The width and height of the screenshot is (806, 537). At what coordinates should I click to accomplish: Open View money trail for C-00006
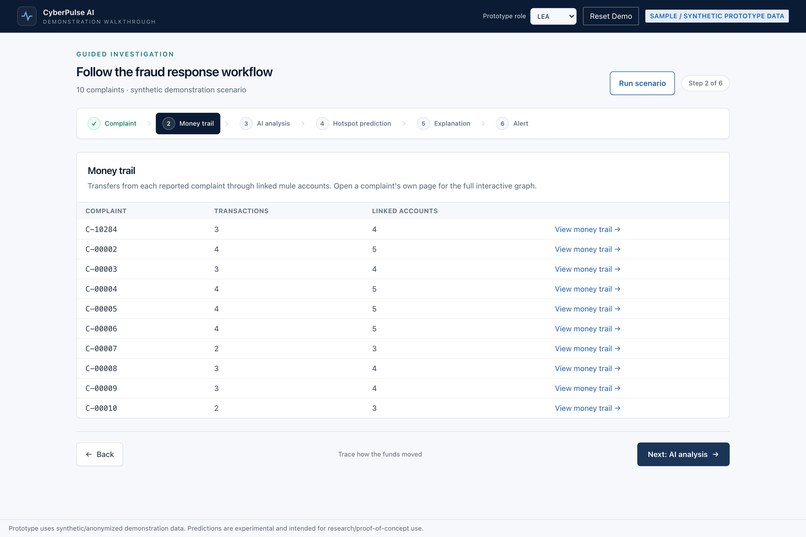(x=588, y=329)
